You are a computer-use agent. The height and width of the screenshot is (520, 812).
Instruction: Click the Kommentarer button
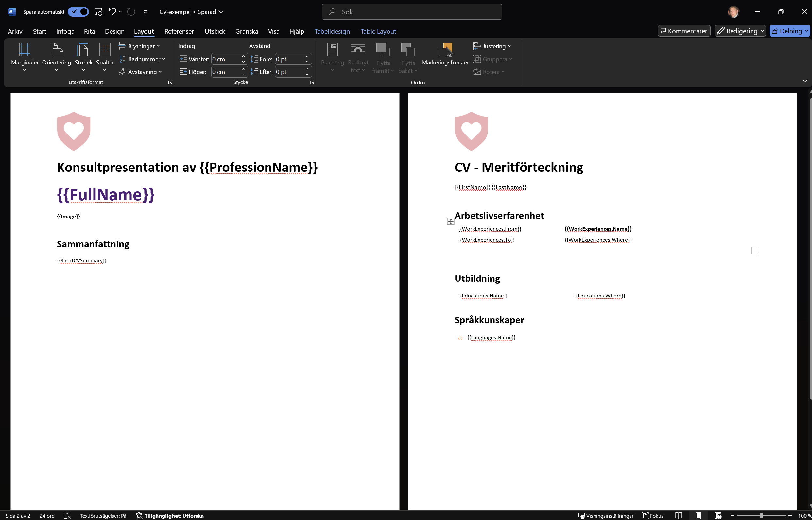[684, 31]
